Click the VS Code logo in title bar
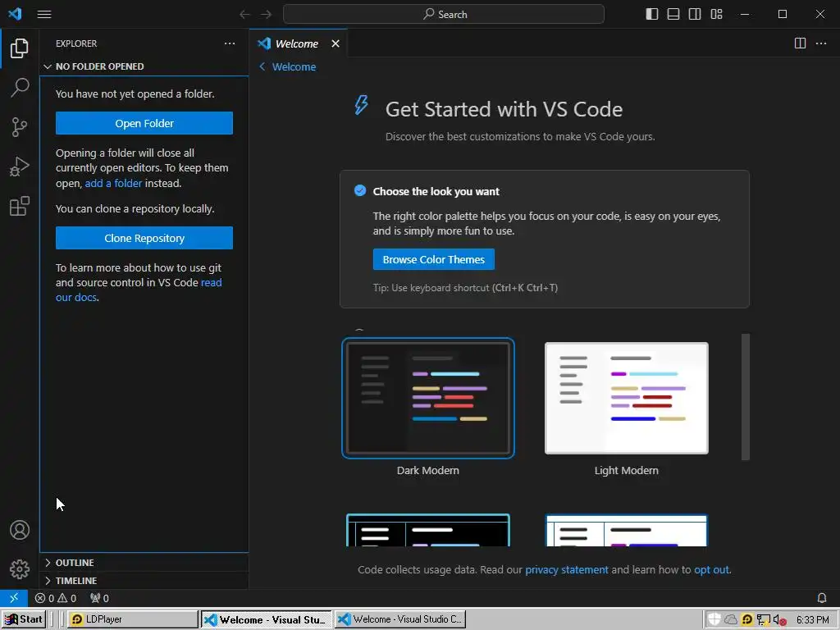Viewport: 840px width, 630px height. 15,14
